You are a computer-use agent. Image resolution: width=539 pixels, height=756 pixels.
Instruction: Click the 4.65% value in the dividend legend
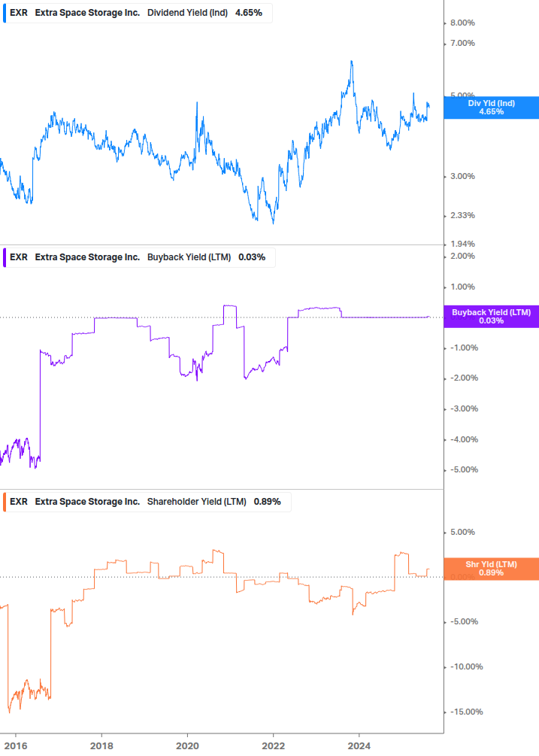(249, 13)
